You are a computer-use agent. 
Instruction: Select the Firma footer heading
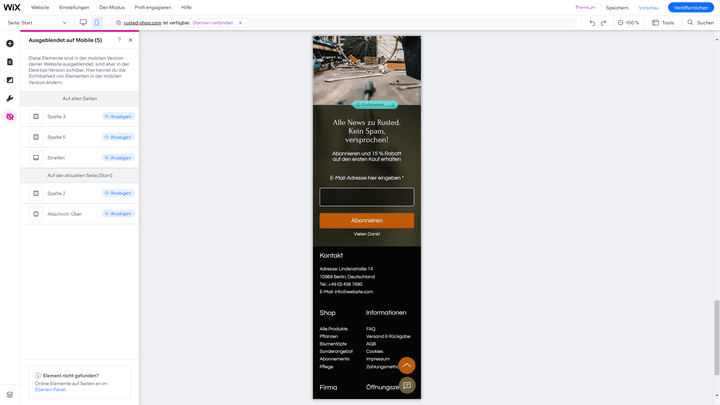tap(328, 388)
